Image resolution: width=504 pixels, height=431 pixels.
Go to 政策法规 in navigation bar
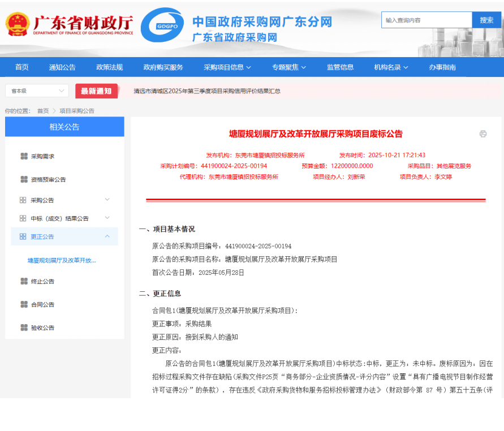(x=109, y=67)
